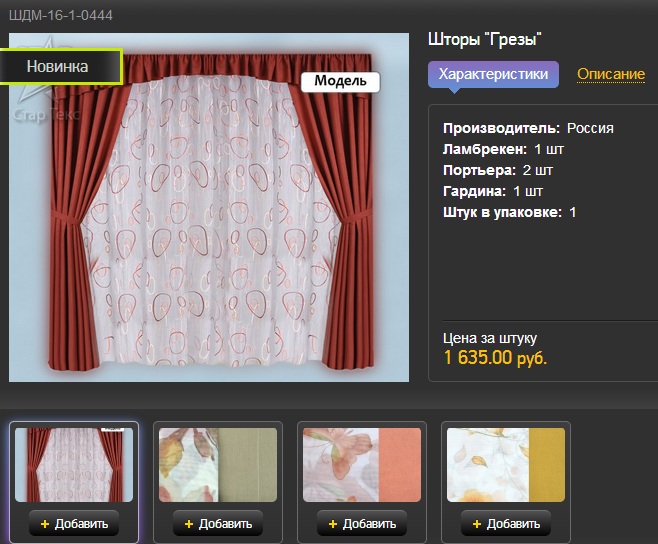Click the product code ШДМ-16-1-0444
The height and width of the screenshot is (544, 658).
click(61, 16)
